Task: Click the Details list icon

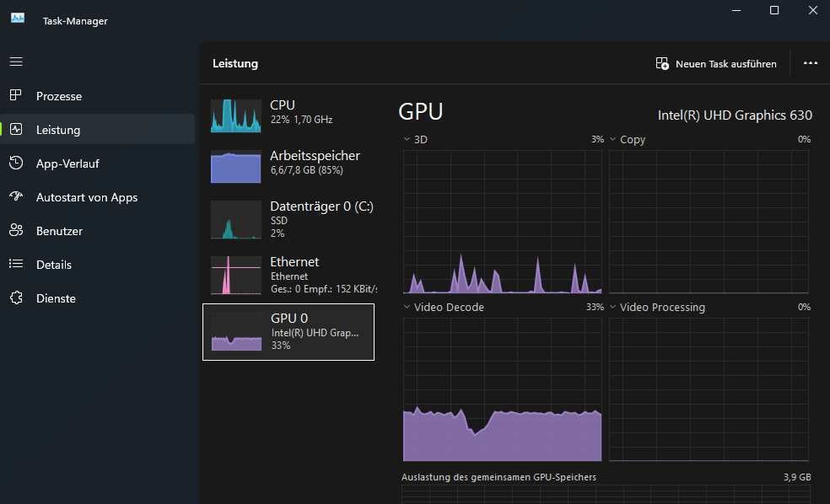Action: [16, 263]
